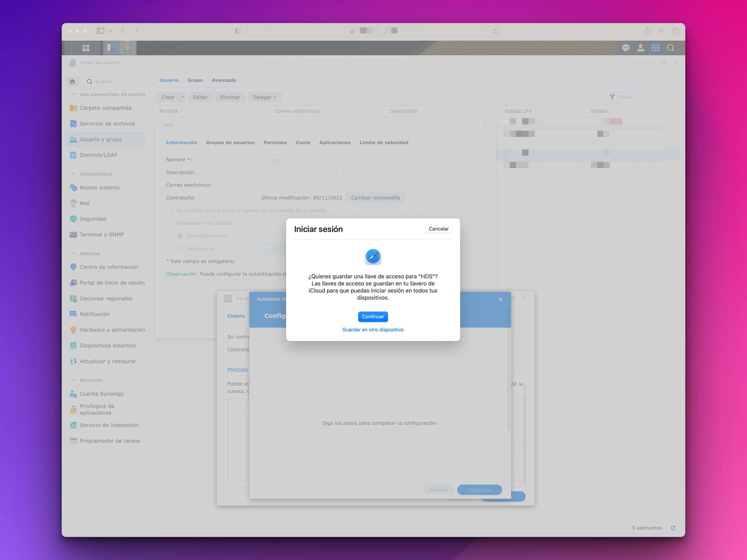The width and height of the screenshot is (747, 560).
Task: Open Notificación settings
Action: click(105, 314)
